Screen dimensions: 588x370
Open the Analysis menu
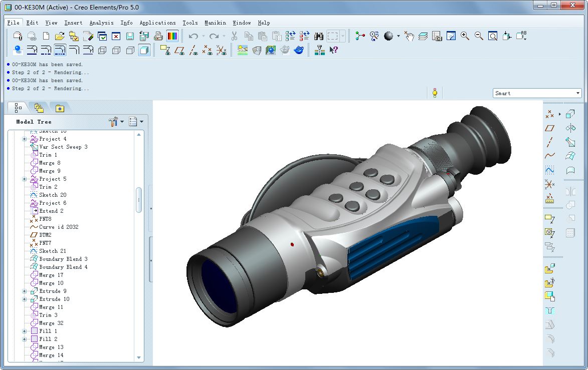coord(101,23)
